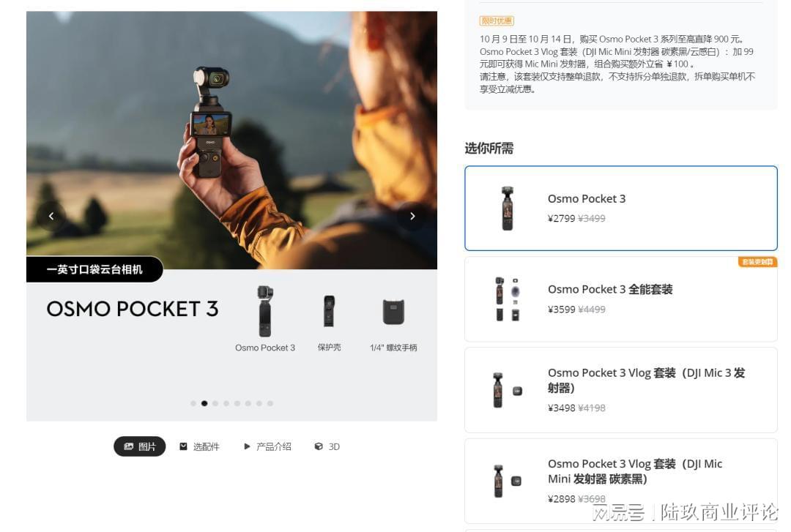This screenshot has height=532, width=791.
Task: Click the 全能套装 product thumbnail image
Action: 507,299
